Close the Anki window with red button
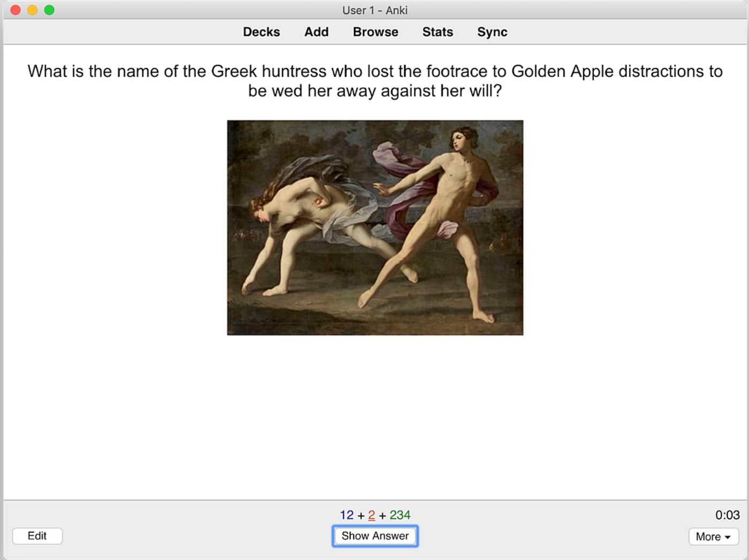749x560 pixels. [x=16, y=10]
